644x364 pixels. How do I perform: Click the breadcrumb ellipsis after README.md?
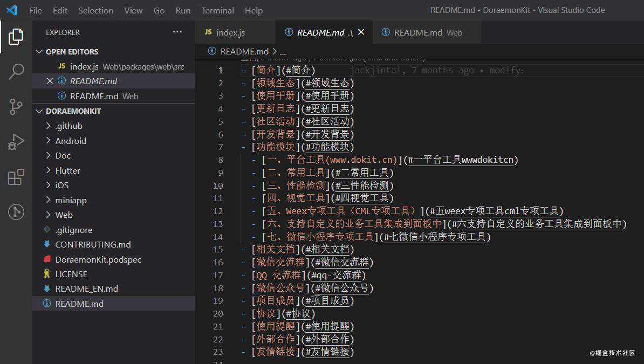coord(283,52)
